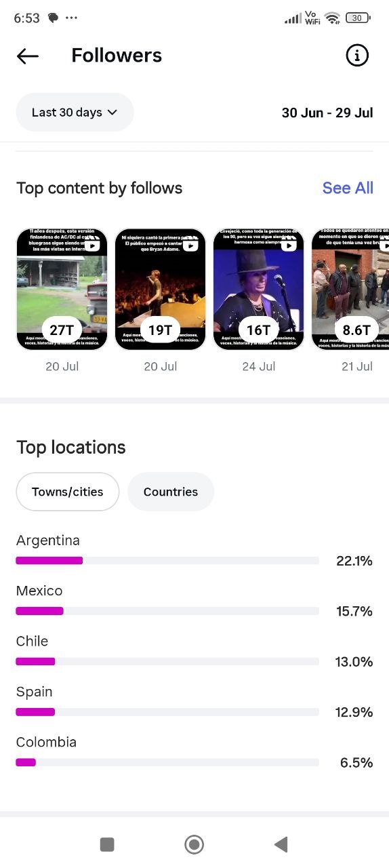Tap the Android home circle button
The height and width of the screenshot is (868, 389).
(x=194, y=844)
